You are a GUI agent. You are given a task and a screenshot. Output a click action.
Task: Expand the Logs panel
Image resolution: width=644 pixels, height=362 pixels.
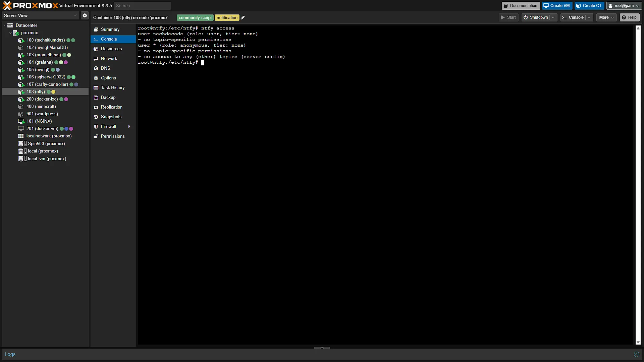(322, 348)
